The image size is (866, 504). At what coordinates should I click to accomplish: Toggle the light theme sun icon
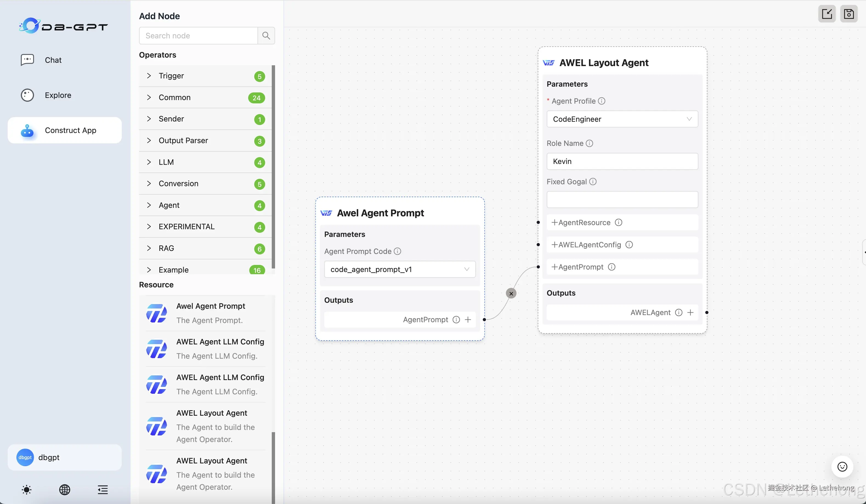[26, 489]
